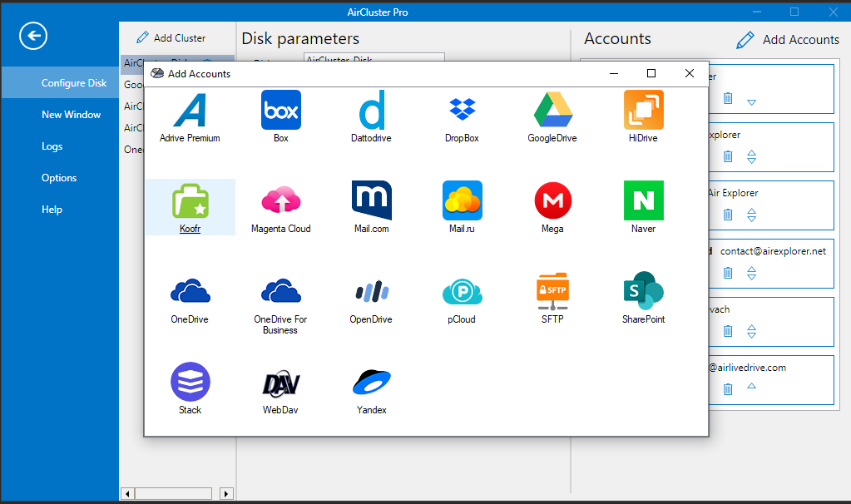Maximize the Add Accounts dialog
The width and height of the screenshot is (851, 504).
[651, 73]
